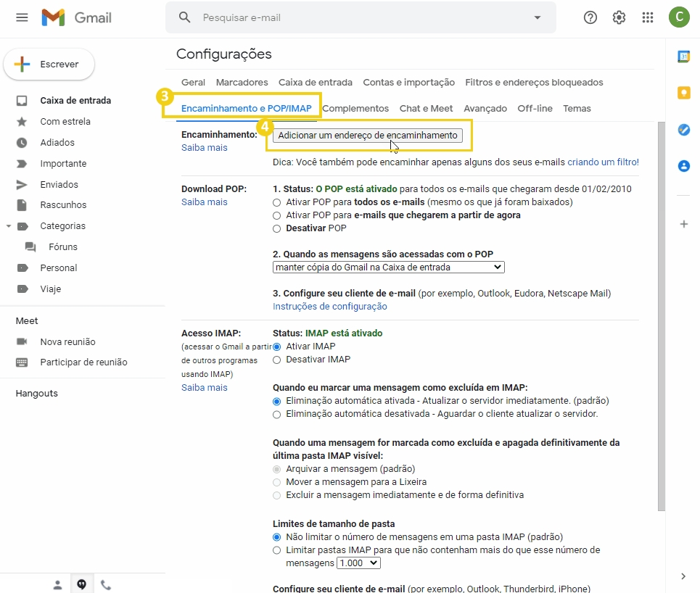Open Google Calendar in the side panel
The image size is (700, 593).
point(683,56)
